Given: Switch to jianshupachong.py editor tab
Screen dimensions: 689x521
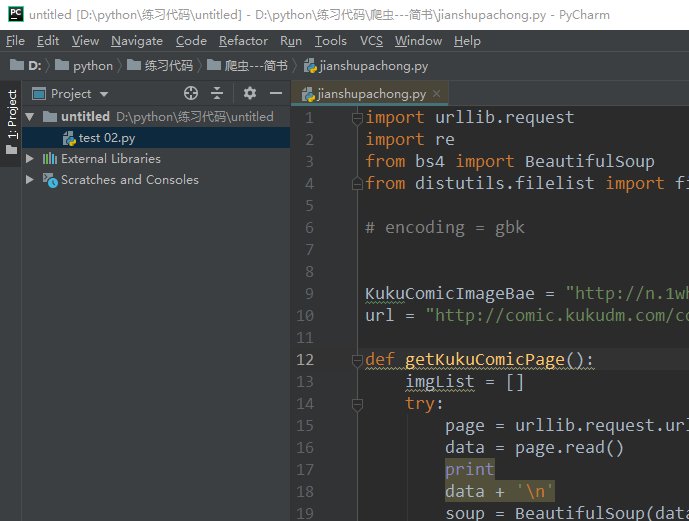Looking at the screenshot, I should (369, 94).
